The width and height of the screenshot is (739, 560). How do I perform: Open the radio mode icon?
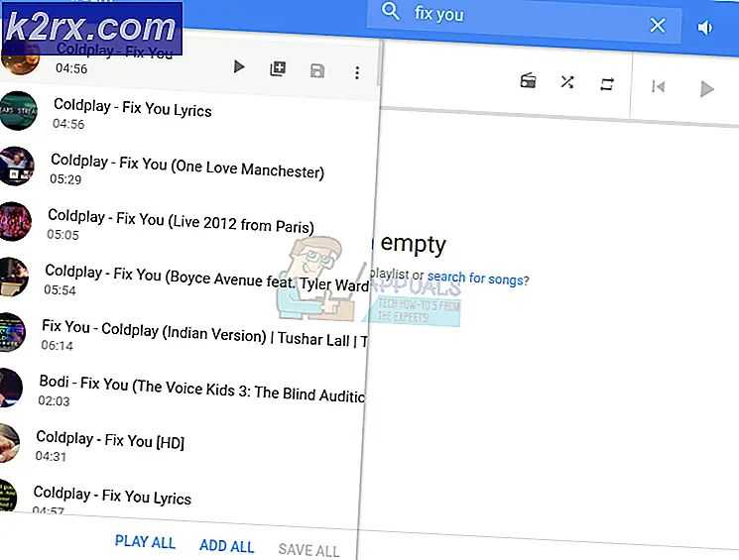click(x=528, y=80)
